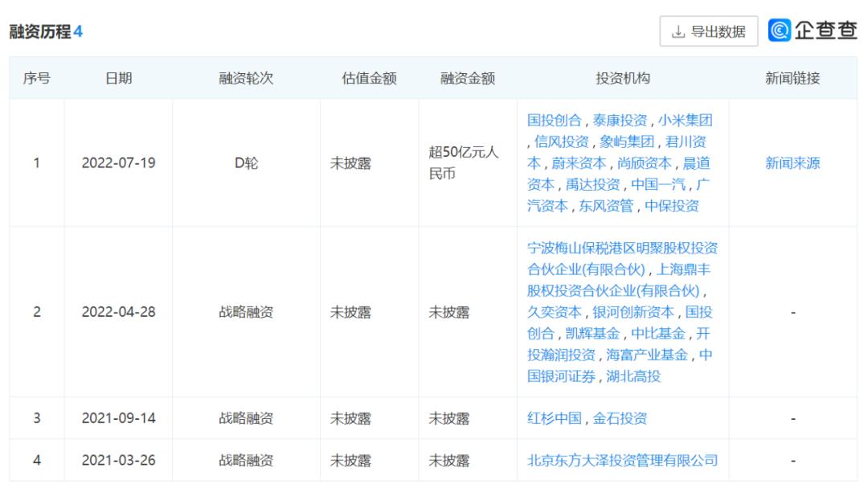Image resolution: width=868 pixels, height=493 pixels.
Task: Click the 新闻链接 column header
Action: (792, 78)
